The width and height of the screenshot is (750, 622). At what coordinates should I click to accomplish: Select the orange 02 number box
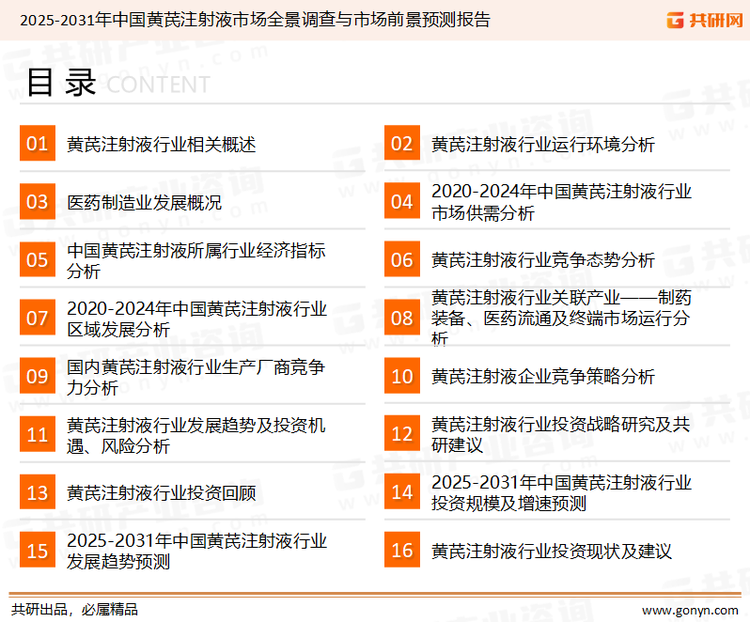coord(402,143)
